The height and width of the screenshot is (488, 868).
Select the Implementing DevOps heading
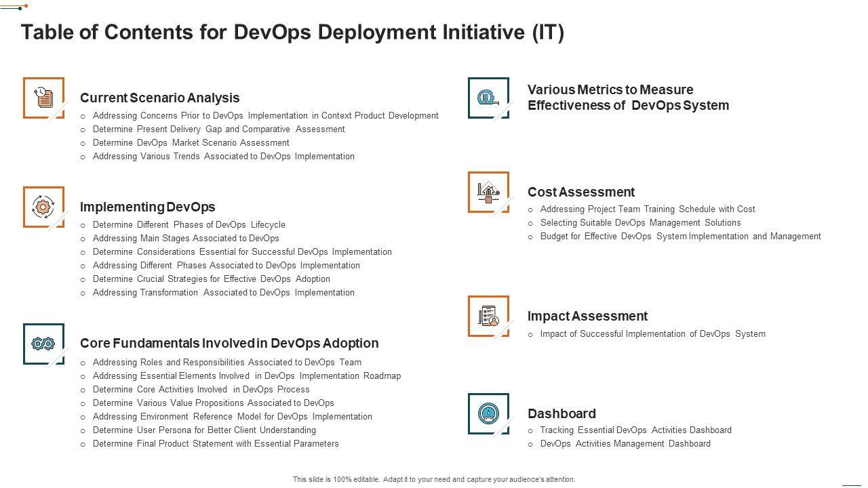click(x=147, y=207)
